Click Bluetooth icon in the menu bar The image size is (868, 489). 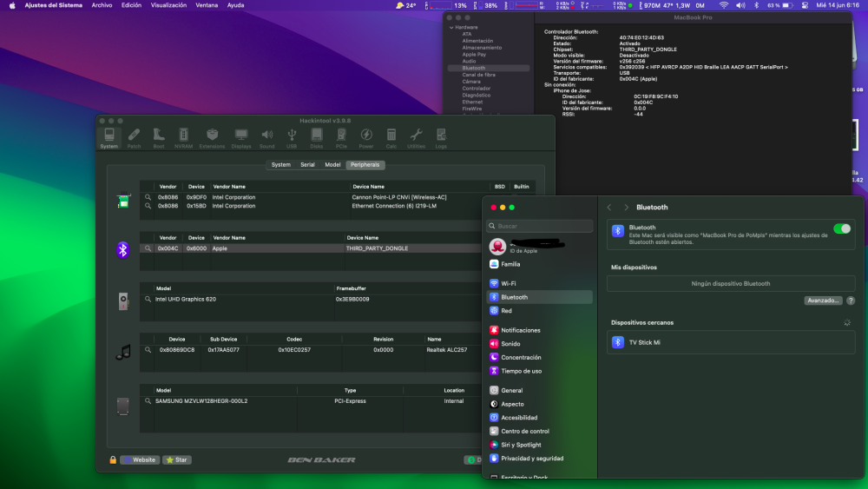click(756, 5)
